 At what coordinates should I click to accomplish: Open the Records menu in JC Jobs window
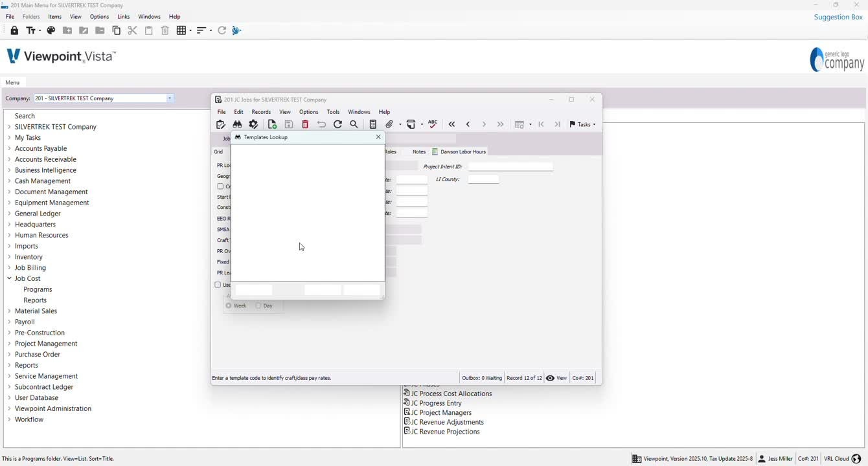click(261, 112)
